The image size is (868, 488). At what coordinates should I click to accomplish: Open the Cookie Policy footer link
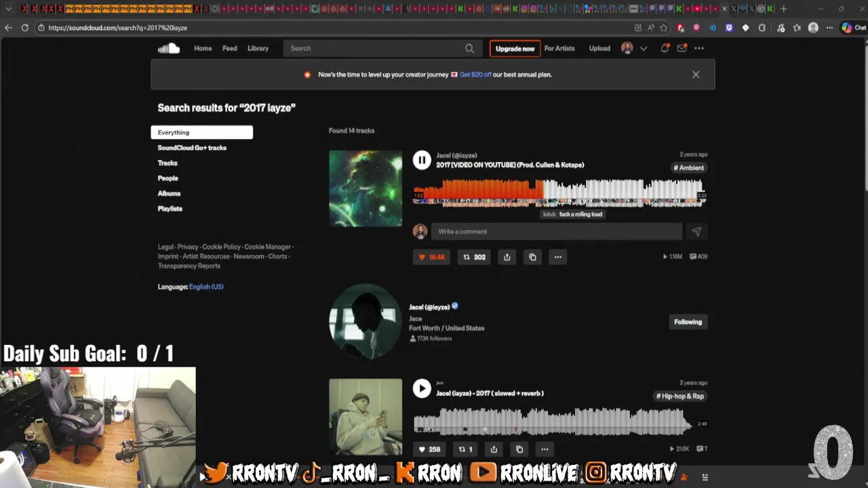[x=221, y=247]
